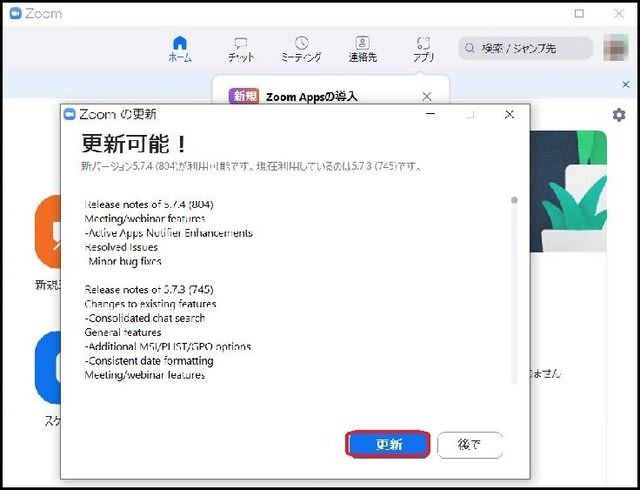Click the 検索 / ジャンプ先 search field
The image size is (640, 490).
[x=525, y=48]
